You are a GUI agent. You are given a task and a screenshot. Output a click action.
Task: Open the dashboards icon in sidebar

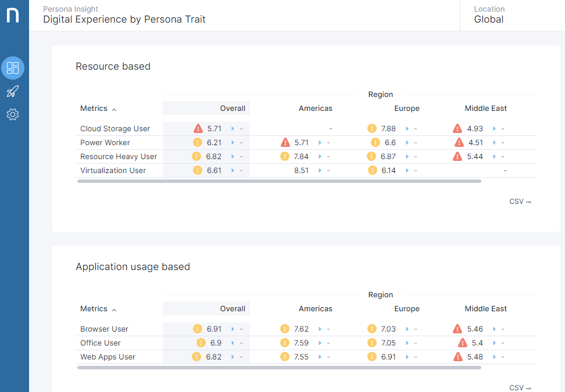coord(13,68)
